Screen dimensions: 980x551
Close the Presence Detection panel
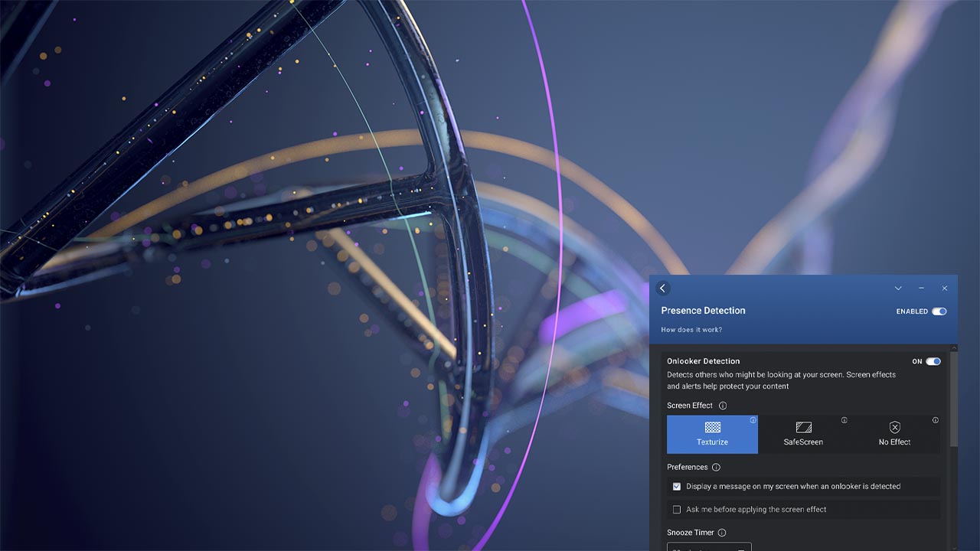click(944, 289)
